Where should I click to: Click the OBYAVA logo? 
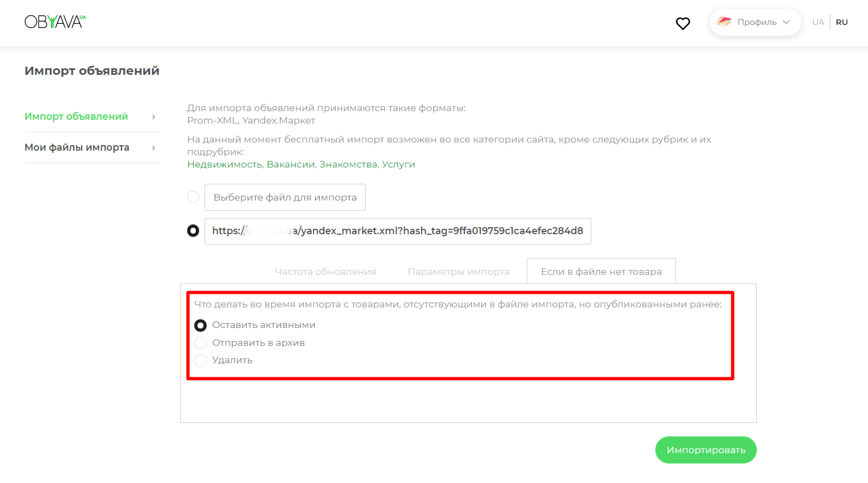55,22
